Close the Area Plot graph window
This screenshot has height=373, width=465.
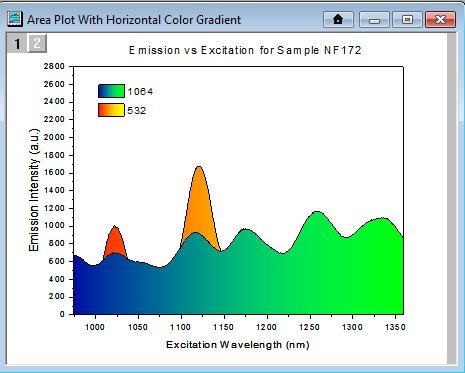click(x=440, y=20)
